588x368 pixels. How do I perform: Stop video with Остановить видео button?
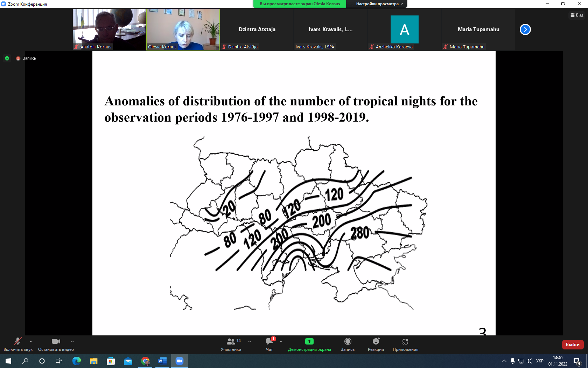click(x=56, y=344)
